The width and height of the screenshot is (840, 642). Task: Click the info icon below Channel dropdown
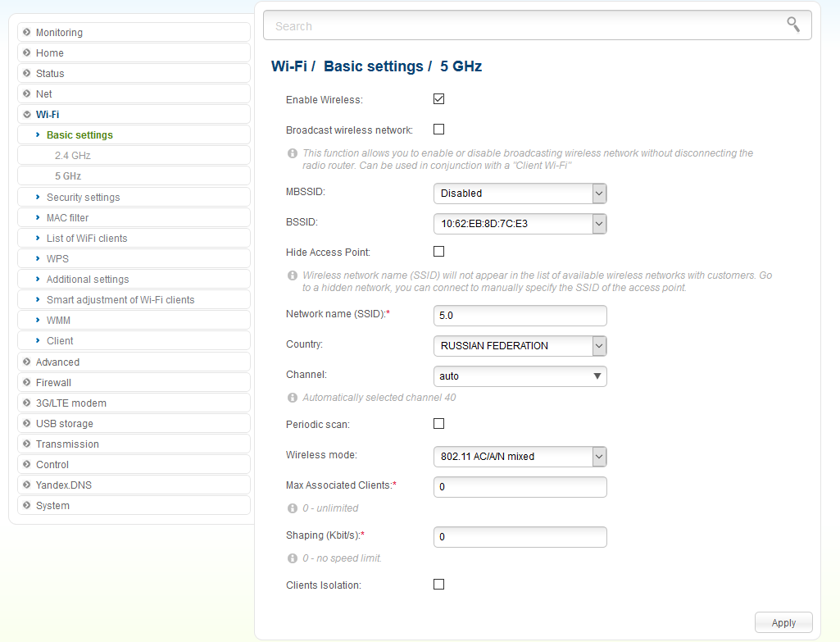coord(293,398)
